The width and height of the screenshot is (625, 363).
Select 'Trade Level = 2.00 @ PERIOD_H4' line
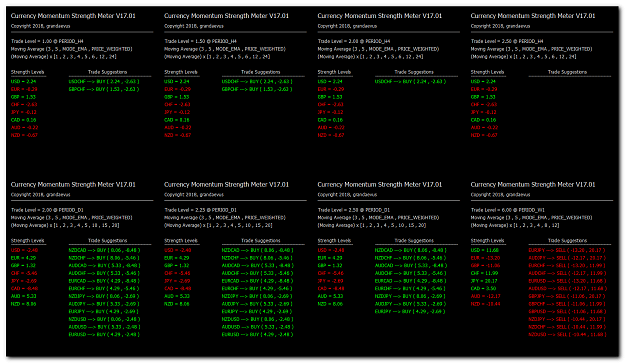[354, 41]
